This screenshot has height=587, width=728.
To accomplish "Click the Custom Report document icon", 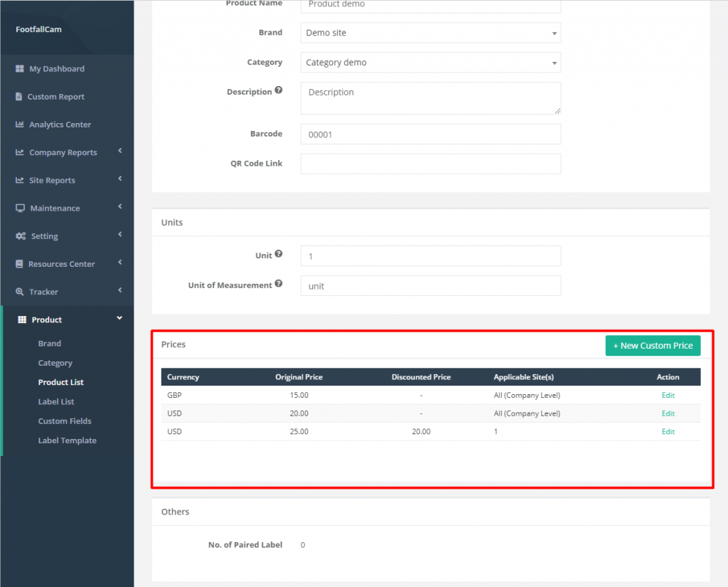I will [19, 97].
